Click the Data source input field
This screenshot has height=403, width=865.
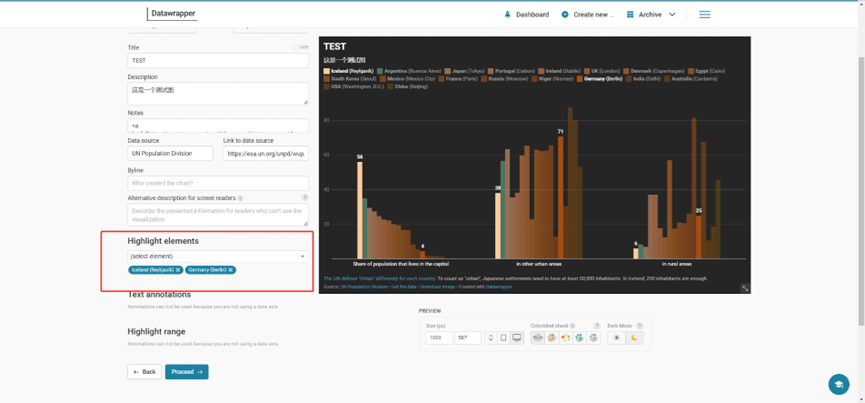[170, 153]
